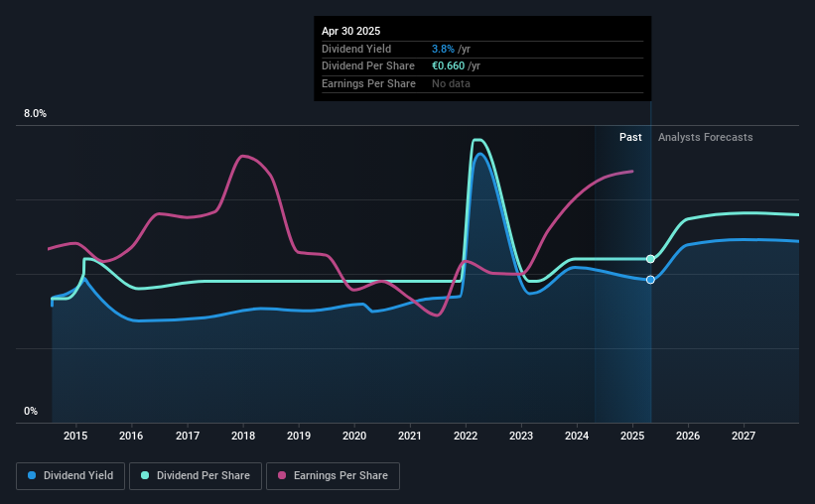Click the 2024 x-axis label
Image resolution: width=815 pixels, height=504 pixels.
point(577,436)
